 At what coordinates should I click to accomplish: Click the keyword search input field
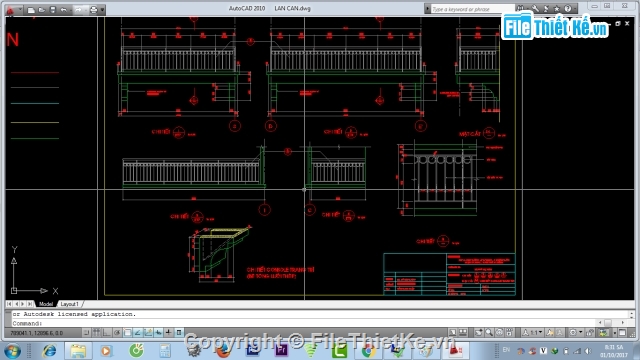coord(472,9)
